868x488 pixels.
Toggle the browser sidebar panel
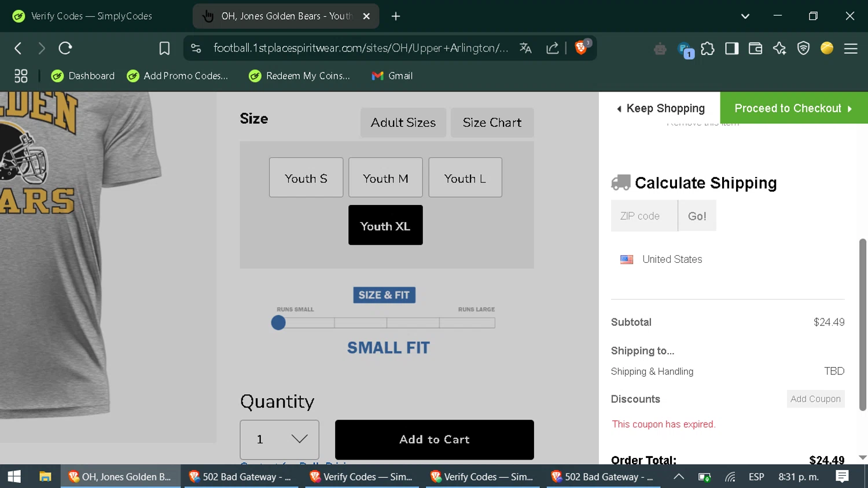click(x=731, y=49)
